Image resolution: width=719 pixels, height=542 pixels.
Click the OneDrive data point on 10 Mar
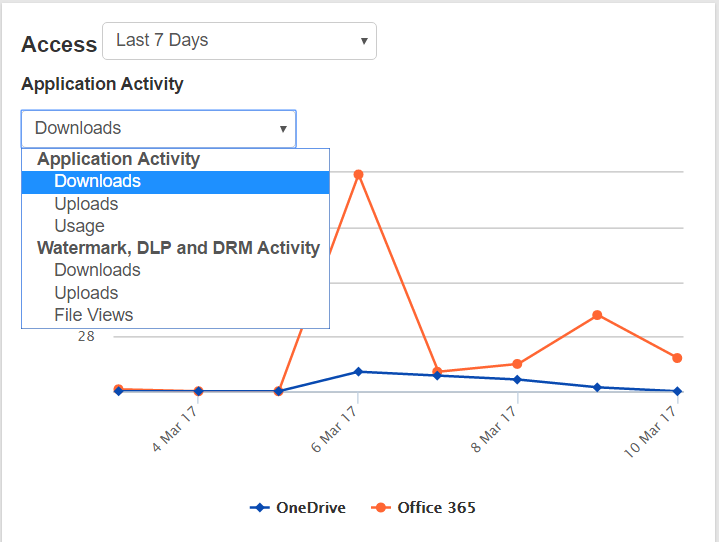(x=677, y=391)
